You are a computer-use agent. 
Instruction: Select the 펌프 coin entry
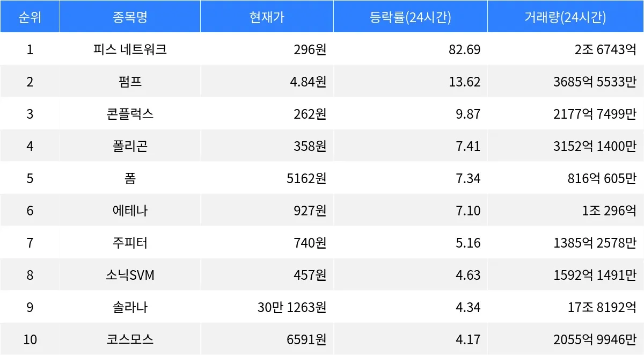(x=130, y=82)
